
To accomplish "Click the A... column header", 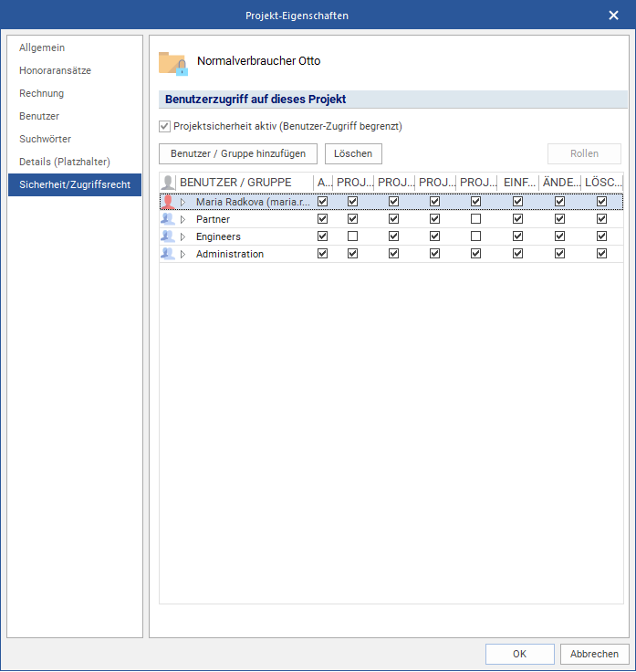I will 324,183.
